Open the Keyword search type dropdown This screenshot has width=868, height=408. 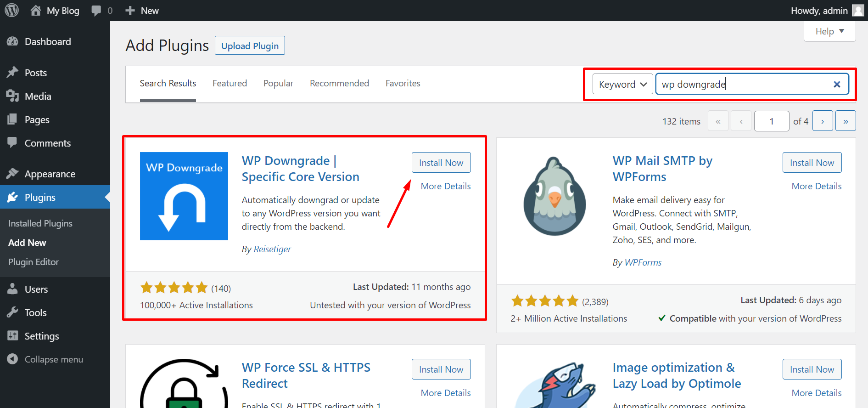(622, 84)
